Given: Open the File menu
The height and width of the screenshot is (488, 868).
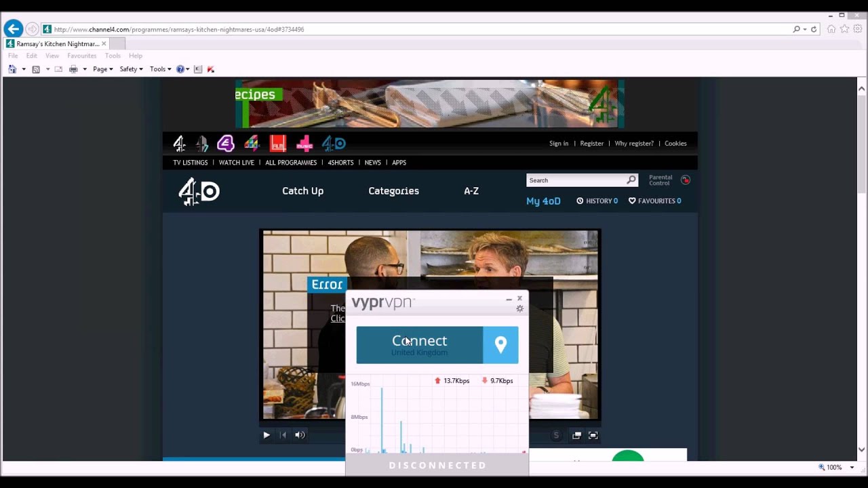Looking at the screenshot, I should point(13,56).
